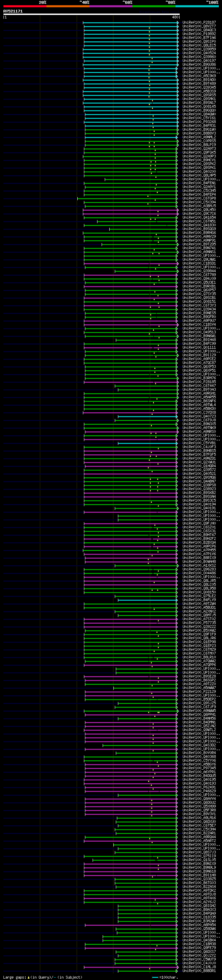The height and width of the screenshot is (980, 222).
Task: Click the UniRef100_Q40723 label
Action: [199, 416]
